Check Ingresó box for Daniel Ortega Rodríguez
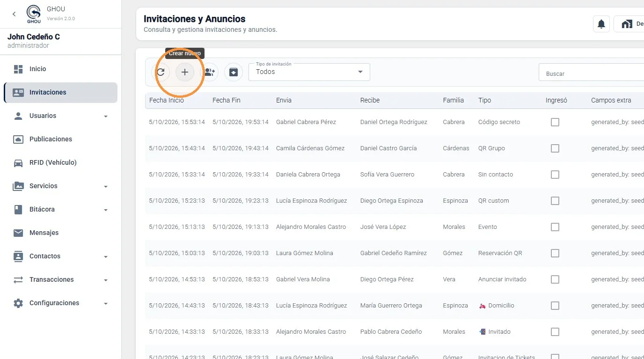Image resolution: width=644 pixels, height=359 pixels. (x=555, y=122)
